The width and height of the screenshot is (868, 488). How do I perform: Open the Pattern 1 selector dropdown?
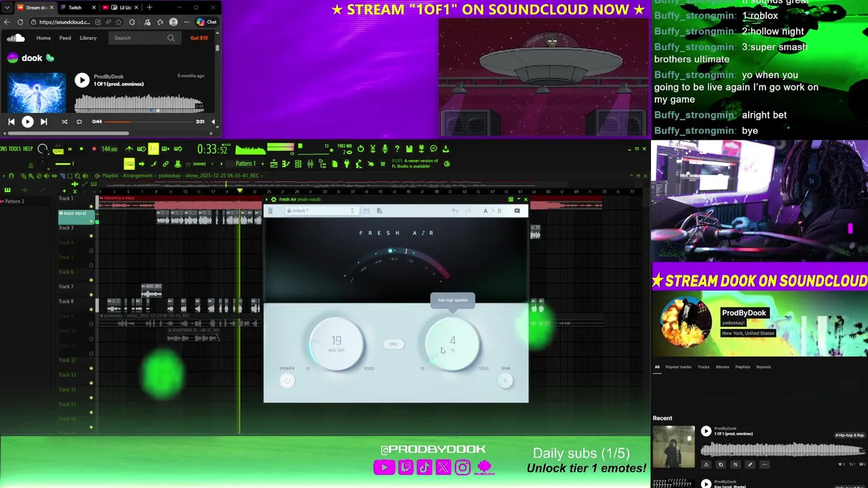pyautogui.click(x=245, y=163)
